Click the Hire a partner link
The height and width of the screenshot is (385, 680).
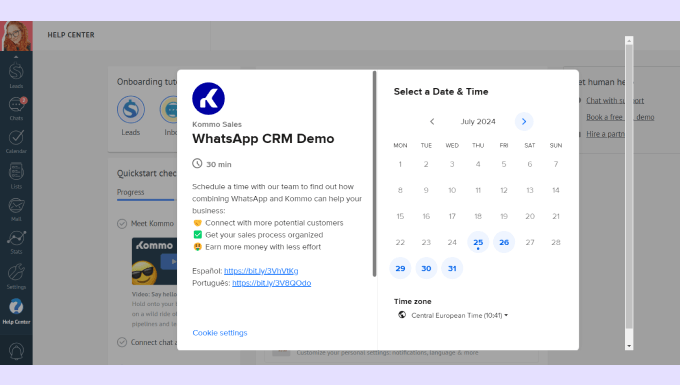click(x=605, y=134)
